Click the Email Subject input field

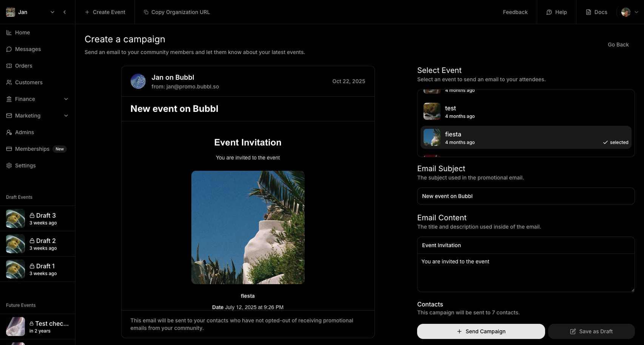click(526, 196)
